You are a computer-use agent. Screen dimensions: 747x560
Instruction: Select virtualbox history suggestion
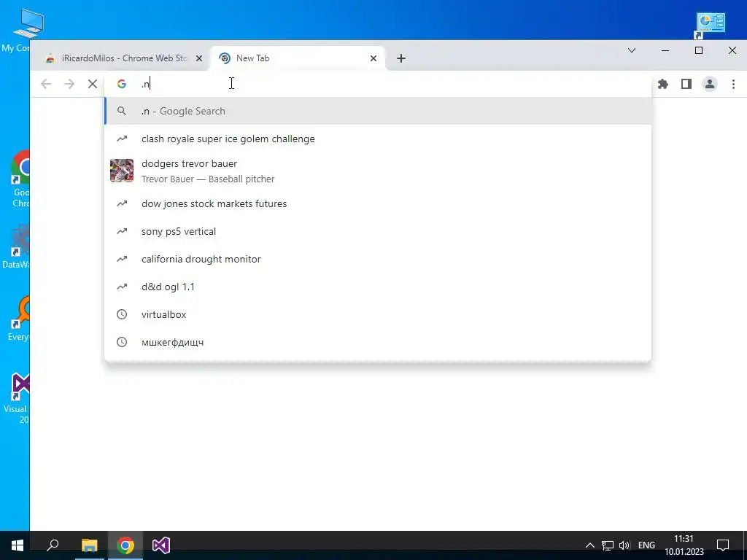point(378,314)
